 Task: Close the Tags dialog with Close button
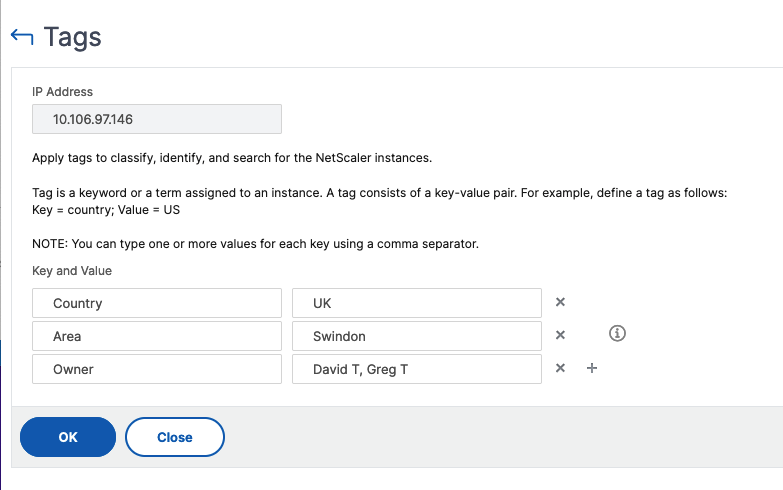175,437
